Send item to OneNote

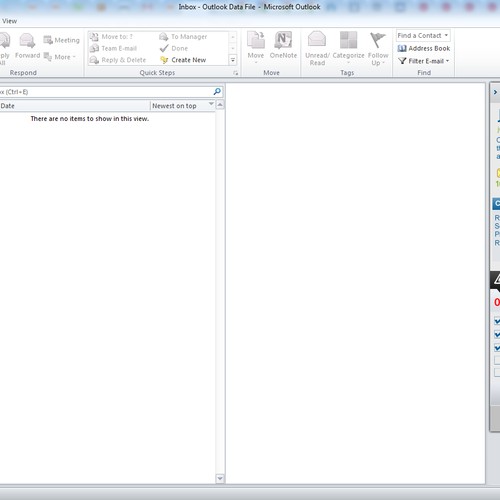click(x=283, y=46)
